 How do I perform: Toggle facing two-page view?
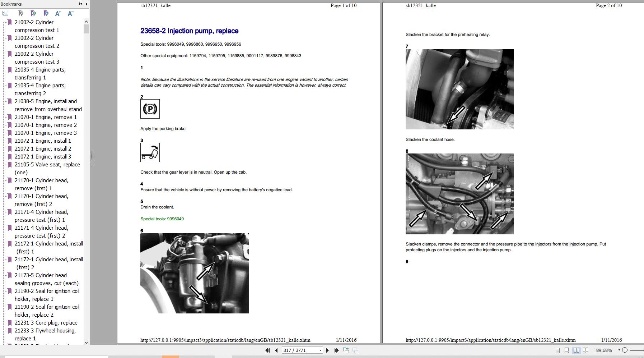pyautogui.click(x=576, y=350)
